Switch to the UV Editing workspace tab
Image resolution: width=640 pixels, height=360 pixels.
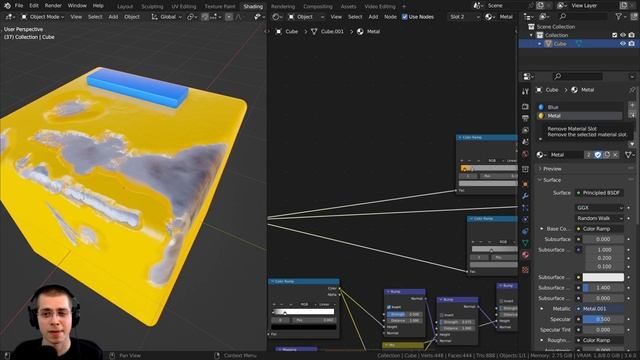(x=184, y=7)
